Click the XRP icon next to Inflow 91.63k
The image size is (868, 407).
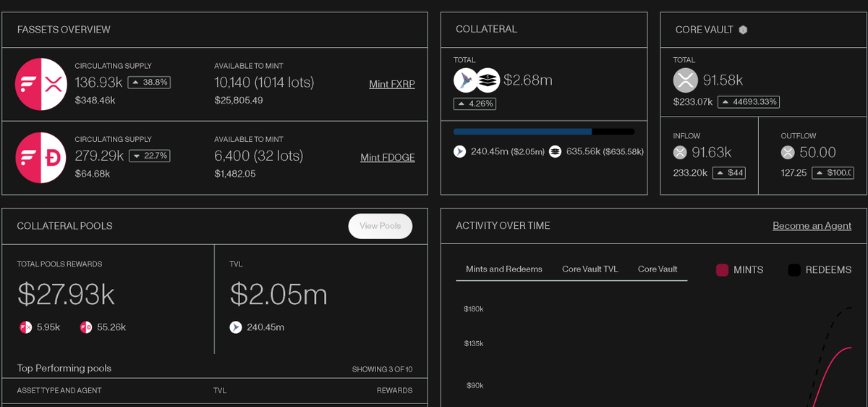680,152
